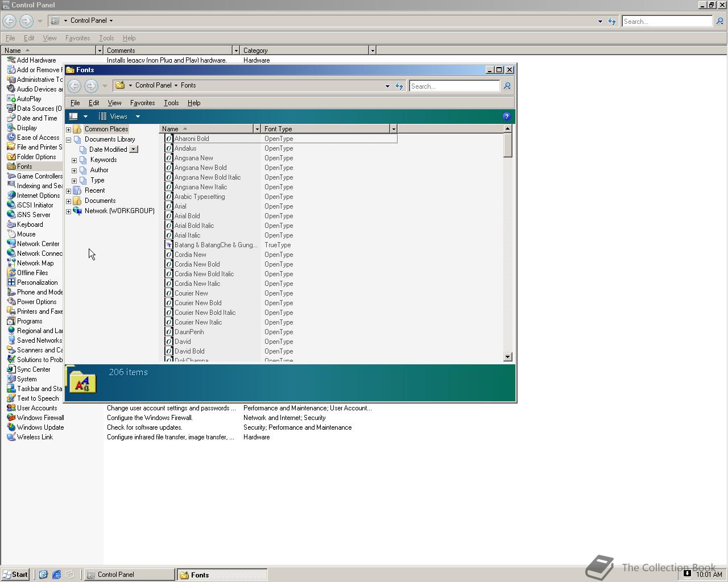Expand the Common Places tree node
Screen dimensions: 728x582
tap(69, 130)
